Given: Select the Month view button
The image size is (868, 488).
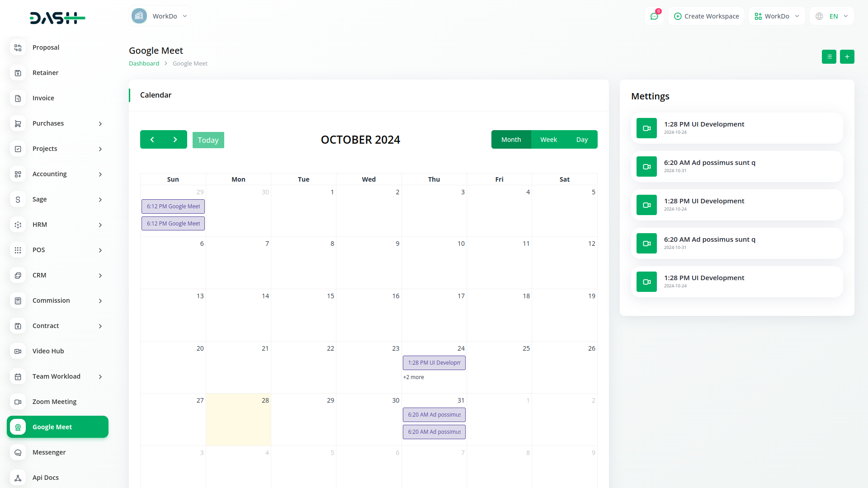Looking at the screenshot, I should point(511,140).
